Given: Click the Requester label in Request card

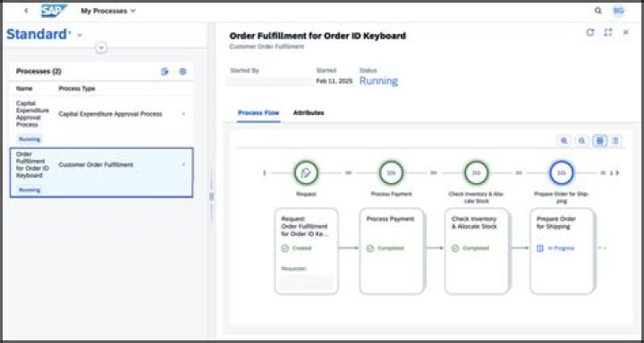Looking at the screenshot, I should (293, 269).
